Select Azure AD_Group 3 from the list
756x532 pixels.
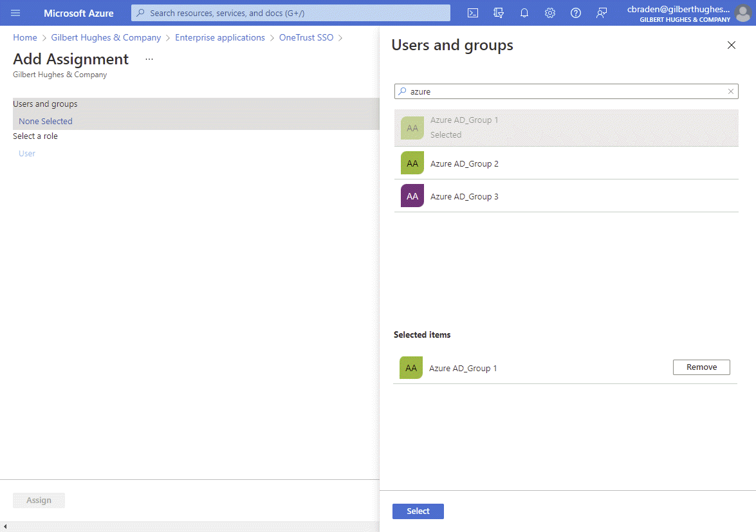point(465,196)
